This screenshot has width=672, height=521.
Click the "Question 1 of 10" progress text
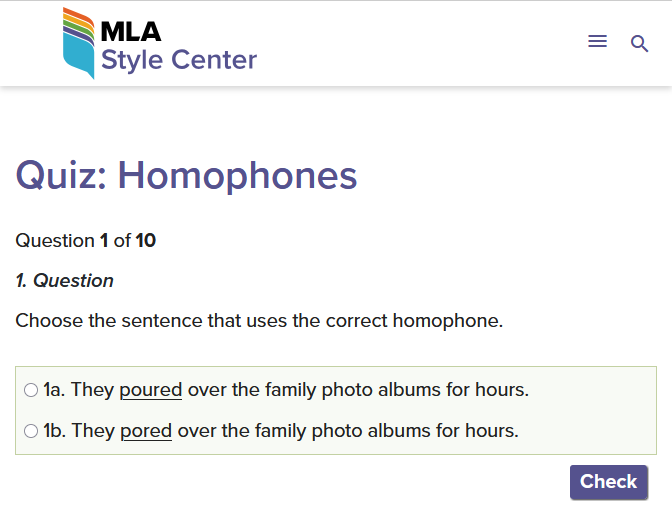pyautogui.click(x=86, y=241)
